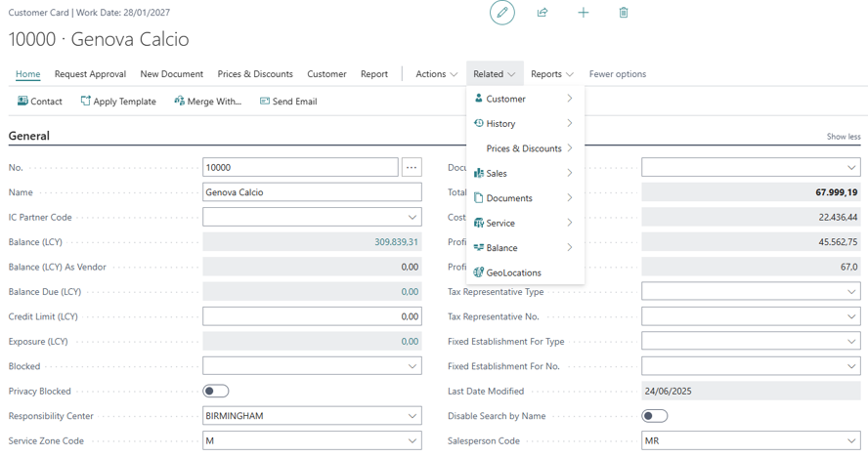Click the page icon beside Documents

[479, 197]
